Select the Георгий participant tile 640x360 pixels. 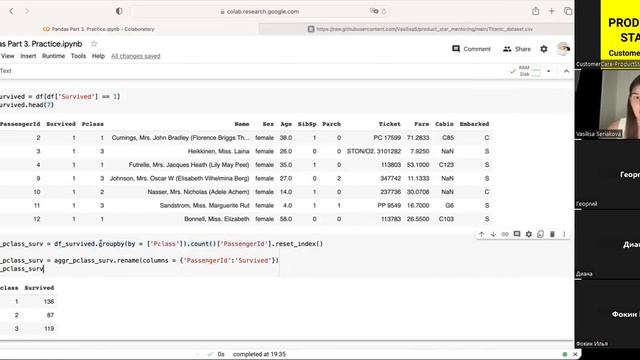(x=608, y=175)
